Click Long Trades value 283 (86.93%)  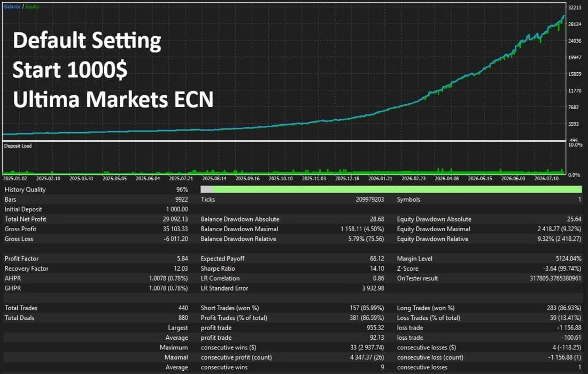564,308
